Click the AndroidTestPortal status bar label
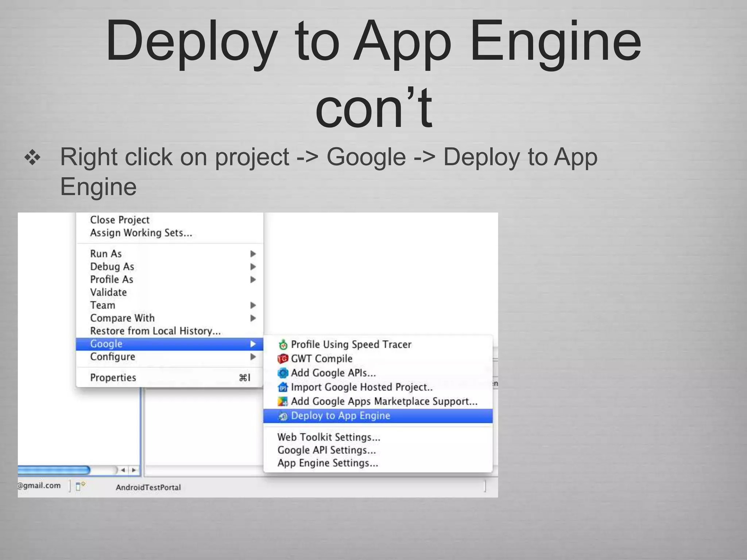 tap(148, 487)
